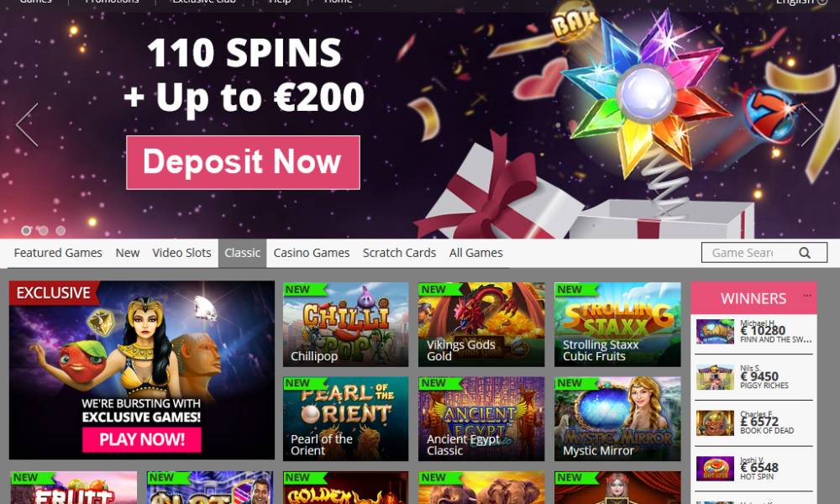Click Play Now on exclusive games banner

pos(142,439)
